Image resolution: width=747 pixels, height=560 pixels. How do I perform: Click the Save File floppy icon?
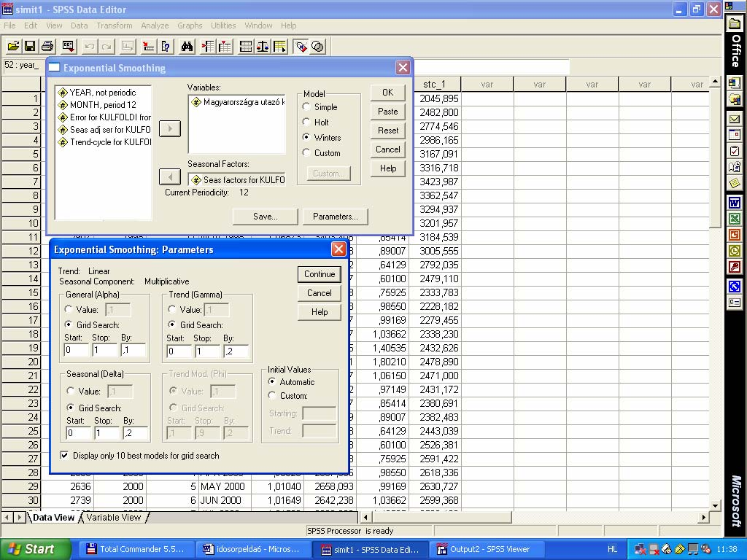pyautogui.click(x=30, y=46)
